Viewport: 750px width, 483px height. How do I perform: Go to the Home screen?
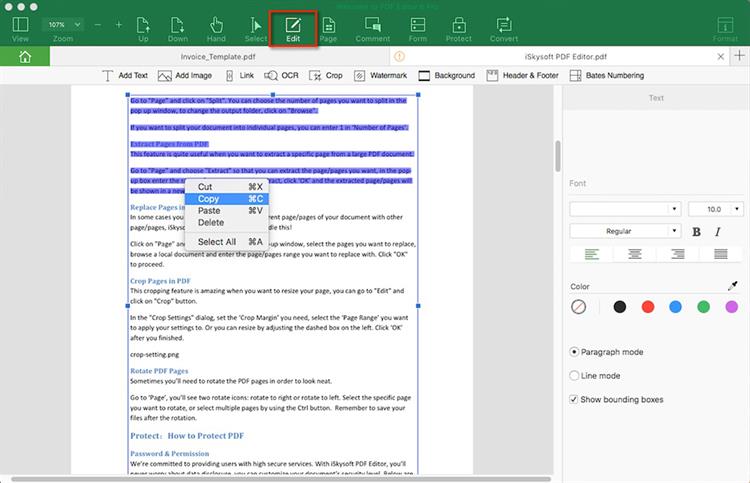click(x=25, y=57)
